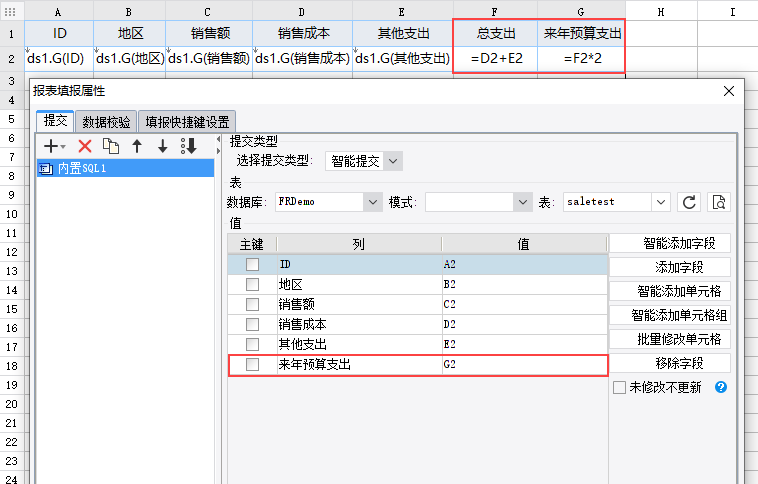Select header cell 总支出
The width and height of the screenshot is (758, 484).
(x=496, y=33)
